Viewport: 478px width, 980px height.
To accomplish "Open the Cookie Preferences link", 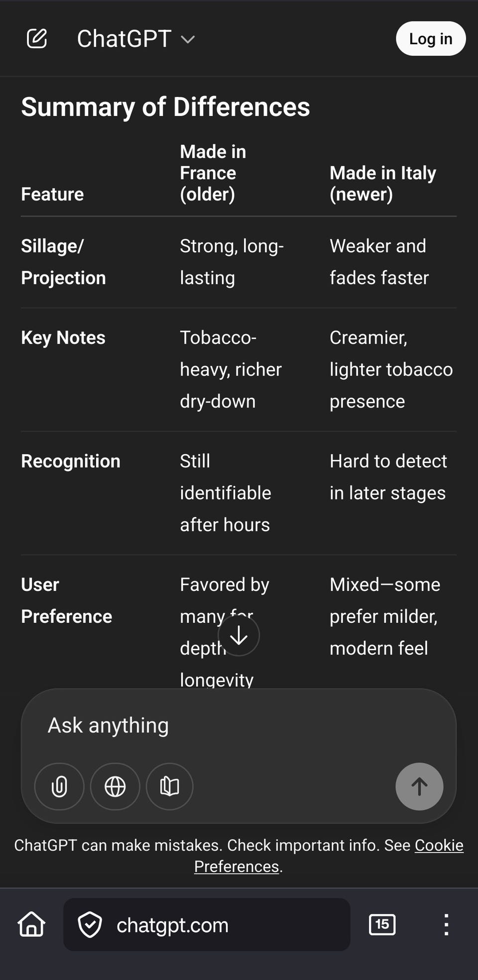I will tap(329, 856).
